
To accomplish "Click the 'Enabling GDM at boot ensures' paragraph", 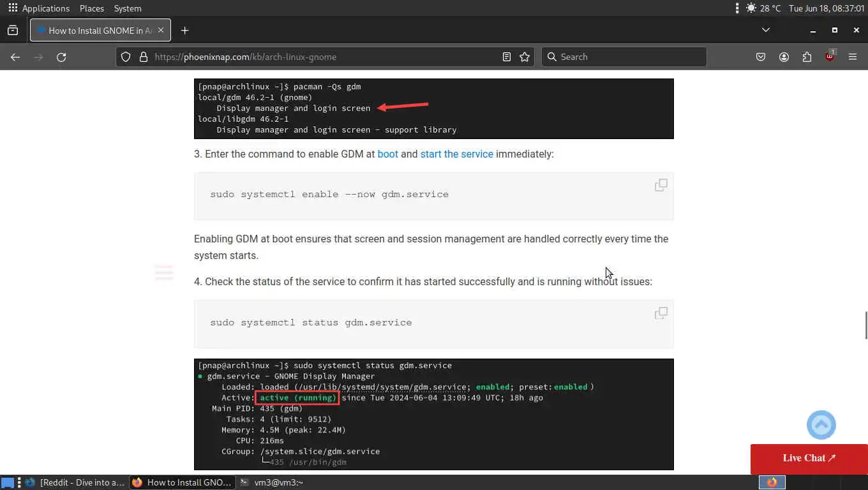I will (x=431, y=247).
